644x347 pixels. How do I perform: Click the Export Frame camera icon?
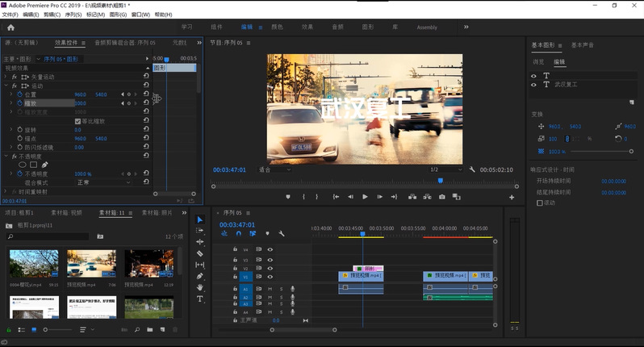[x=441, y=197]
